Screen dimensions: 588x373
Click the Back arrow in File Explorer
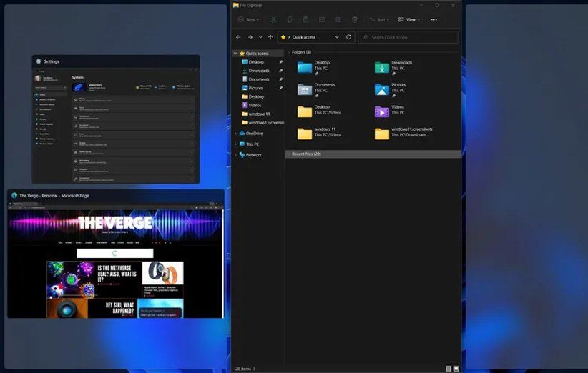239,37
